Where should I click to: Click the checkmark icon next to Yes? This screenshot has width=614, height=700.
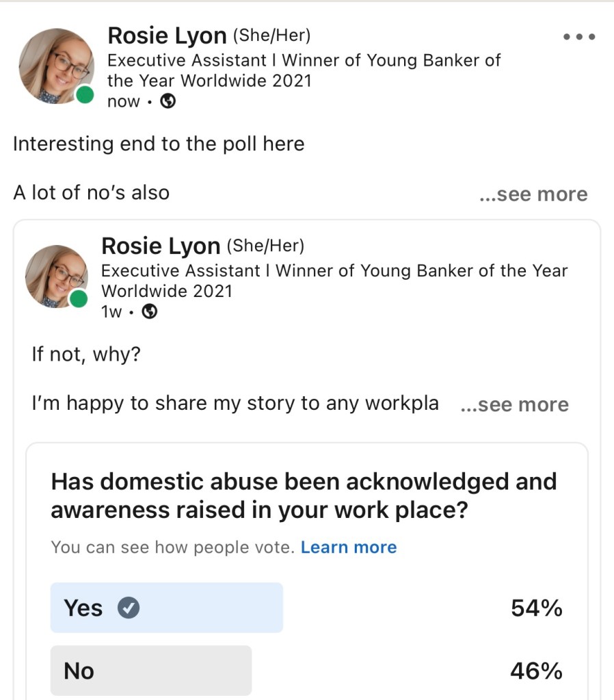tap(129, 608)
